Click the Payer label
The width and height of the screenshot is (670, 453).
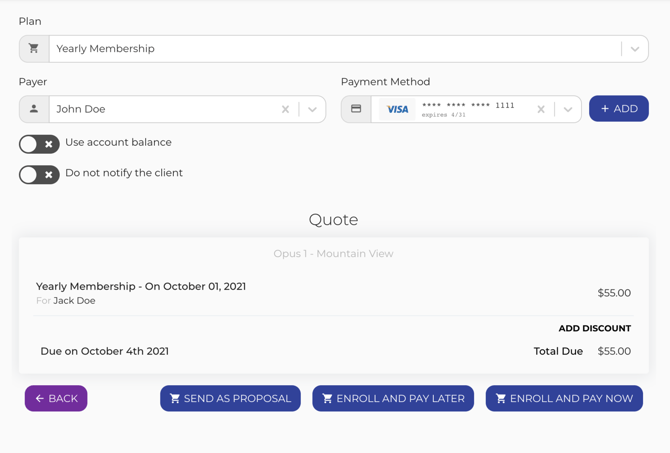pyautogui.click(x=33, y=82)
